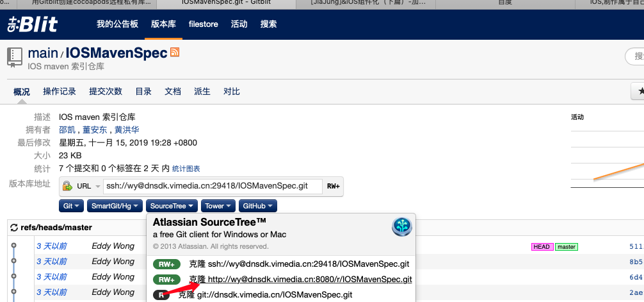Expand the SourceTree dropdown
The image size is (644, 302).
[172, 206]
